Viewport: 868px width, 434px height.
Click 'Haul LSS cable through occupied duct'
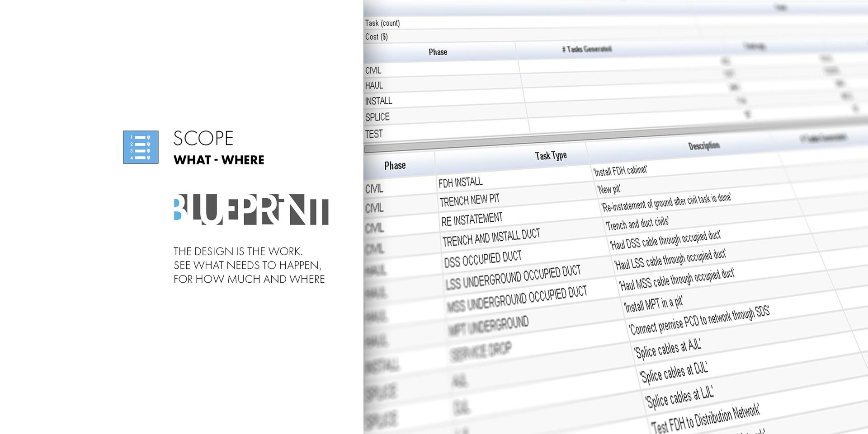670,259
